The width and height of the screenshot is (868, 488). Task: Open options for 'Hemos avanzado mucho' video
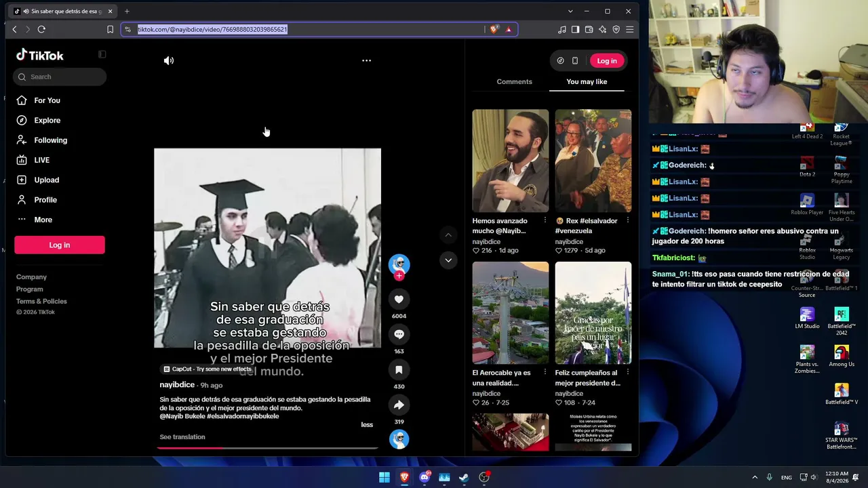tap(545, 220)
